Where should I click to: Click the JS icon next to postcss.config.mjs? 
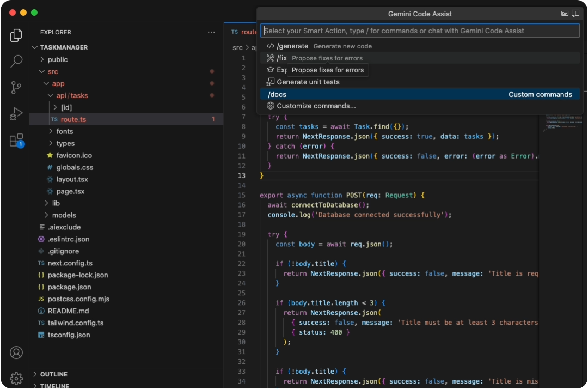click(41, 299)
